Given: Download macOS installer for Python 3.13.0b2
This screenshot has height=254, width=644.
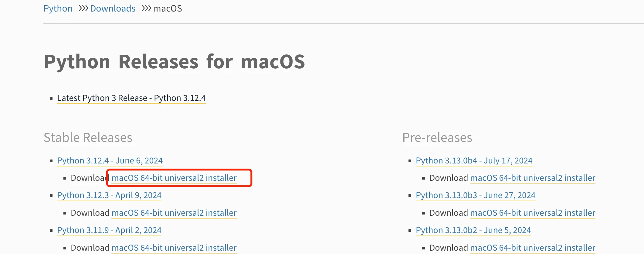Looking at the screenshot, I should coord(532,248).
